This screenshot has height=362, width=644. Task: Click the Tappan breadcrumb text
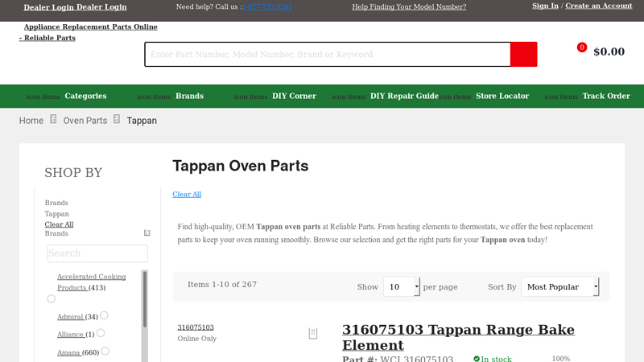142,121
